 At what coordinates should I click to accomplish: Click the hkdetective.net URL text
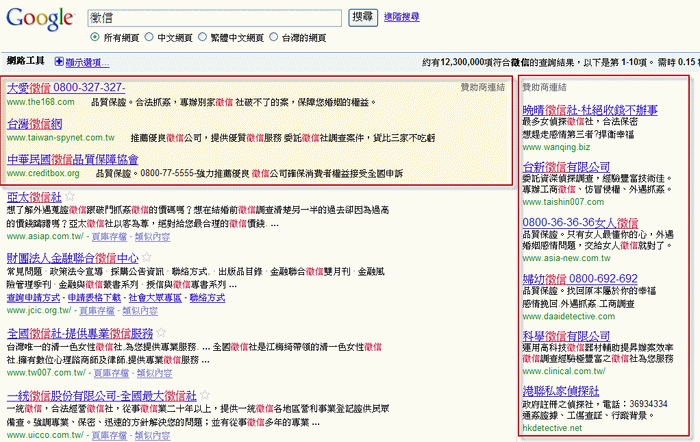(x=552, y=428)
